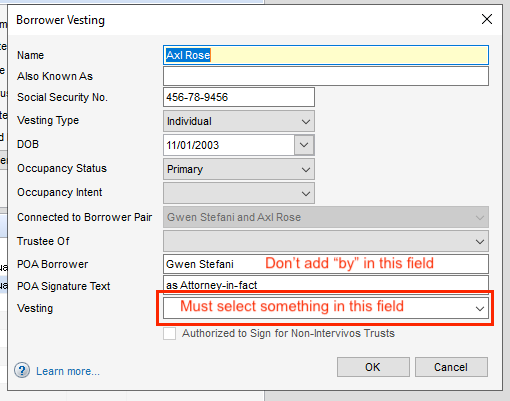The height and width of the screenshot is (401, 510).
Task: Open the DOB calendar dropdown arrow
Action: (304, 145)
